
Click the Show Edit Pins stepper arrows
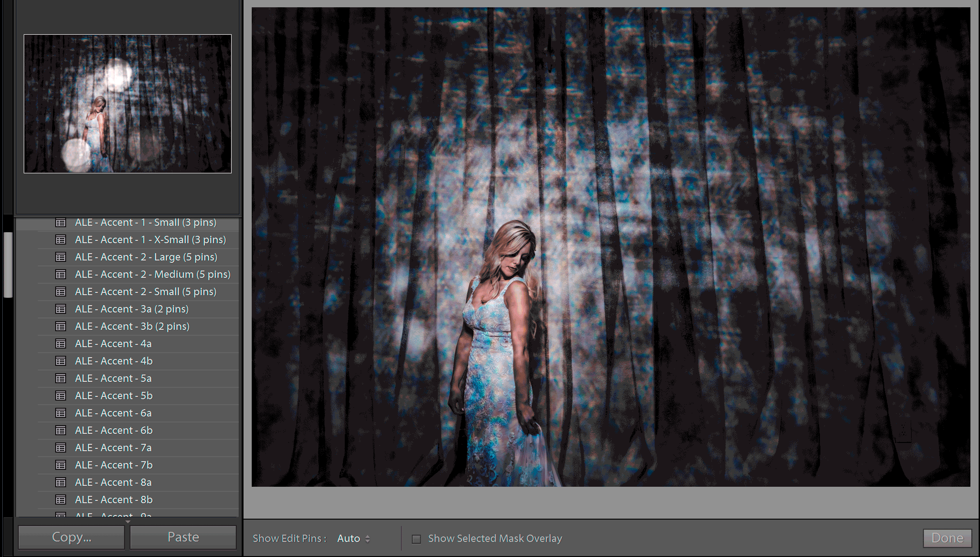pyautogui.click(x=368, y=539)
